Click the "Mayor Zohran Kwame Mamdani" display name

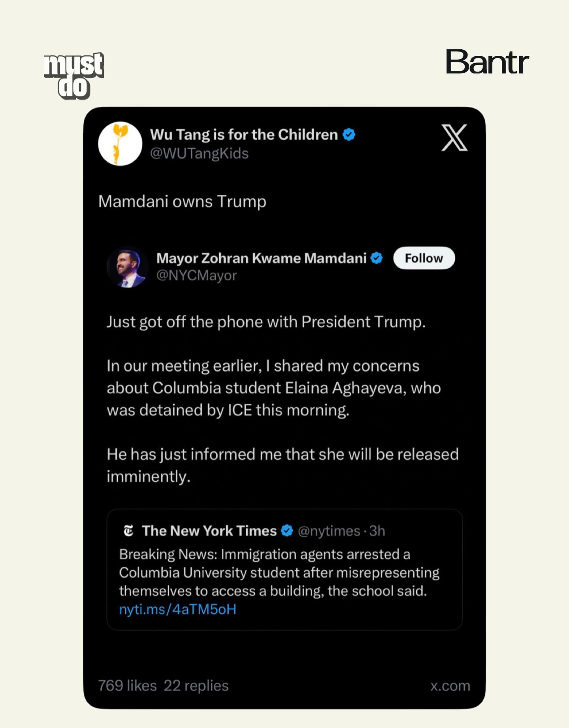tap(261, 258)
